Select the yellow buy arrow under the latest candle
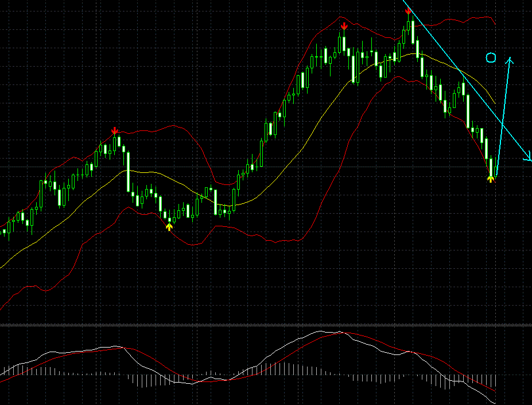Image resolution: width=532 pixels, height=405 pixels. pos(490,179)
